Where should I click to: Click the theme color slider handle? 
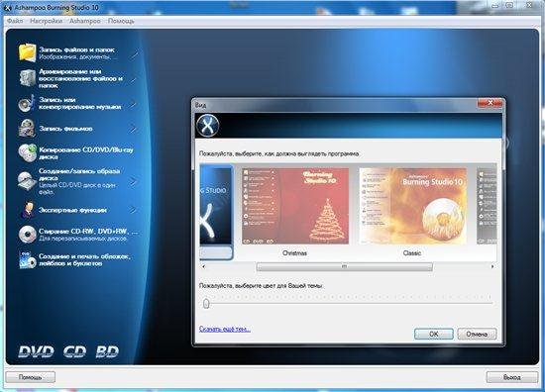tap(206, 304)
